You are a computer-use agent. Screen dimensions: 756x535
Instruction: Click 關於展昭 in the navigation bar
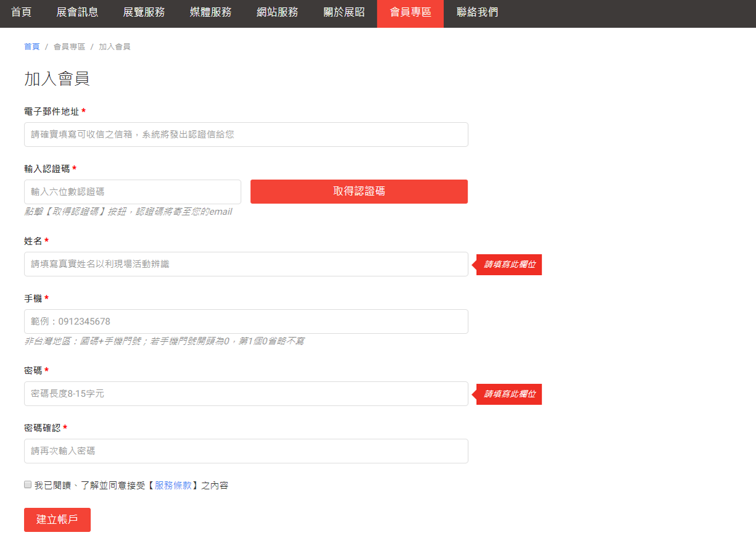(344, 12)
